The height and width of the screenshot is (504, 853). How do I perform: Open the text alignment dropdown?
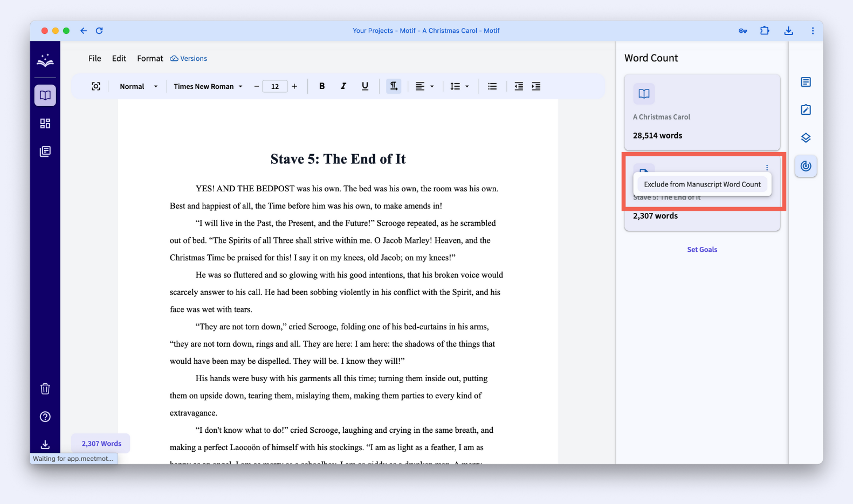pos(424,86)
